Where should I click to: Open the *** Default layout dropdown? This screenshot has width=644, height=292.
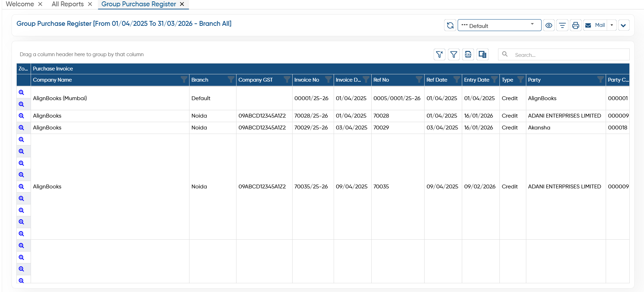[x=499, y=25]
